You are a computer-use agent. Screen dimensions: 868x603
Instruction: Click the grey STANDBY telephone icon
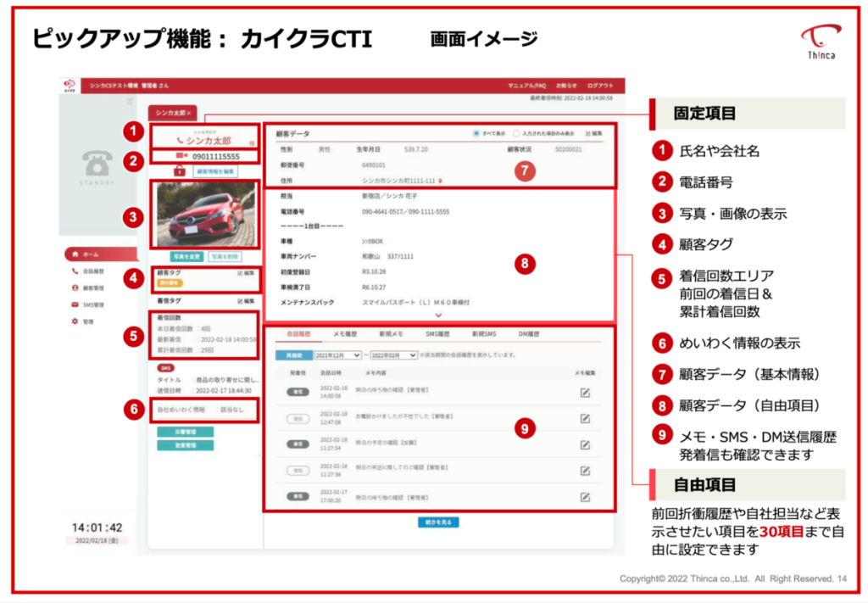coord(97,164)
